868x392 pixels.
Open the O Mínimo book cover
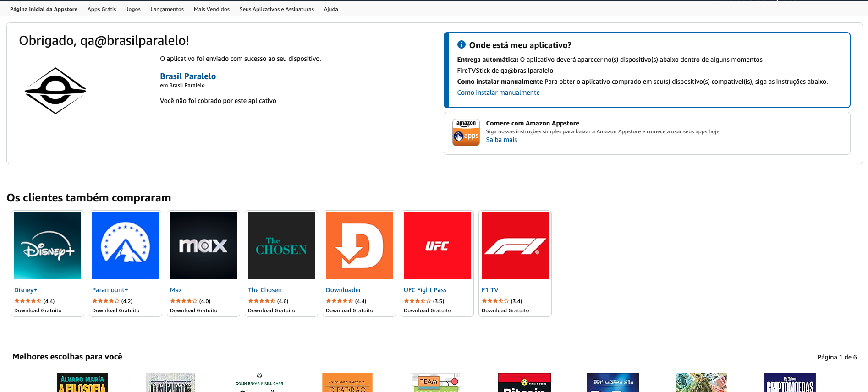pos(170,383)
